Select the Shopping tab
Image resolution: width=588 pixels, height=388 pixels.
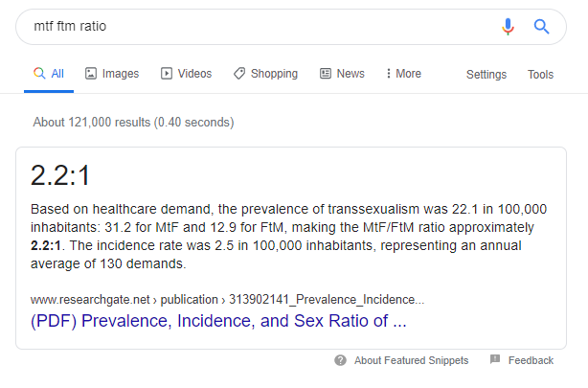tap(274, 74)
